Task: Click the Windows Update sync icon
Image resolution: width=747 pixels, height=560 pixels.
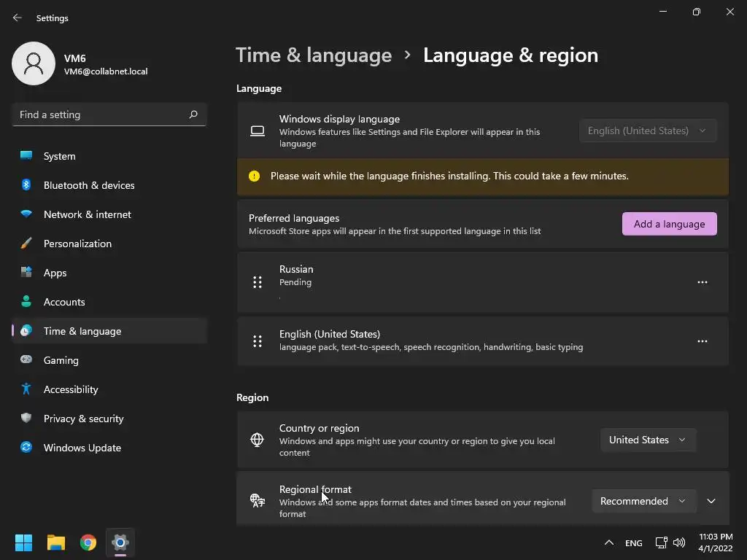Action: [x=26, y=447]
